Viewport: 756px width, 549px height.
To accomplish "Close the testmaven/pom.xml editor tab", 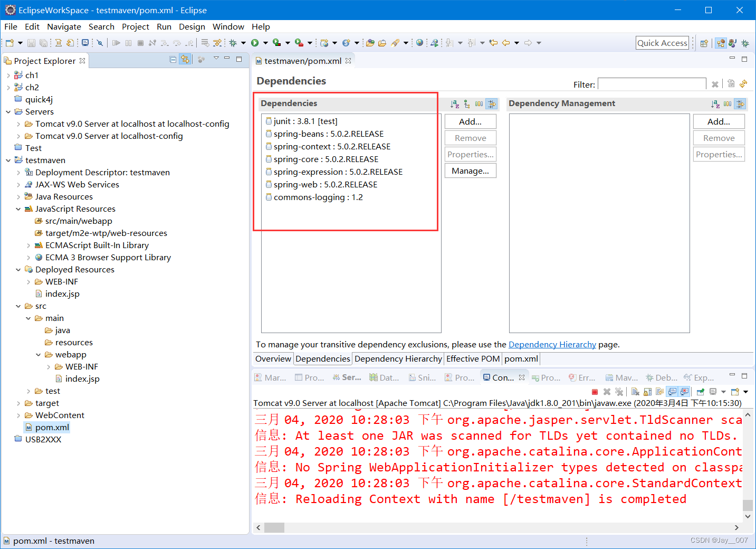I will point(348,61).
